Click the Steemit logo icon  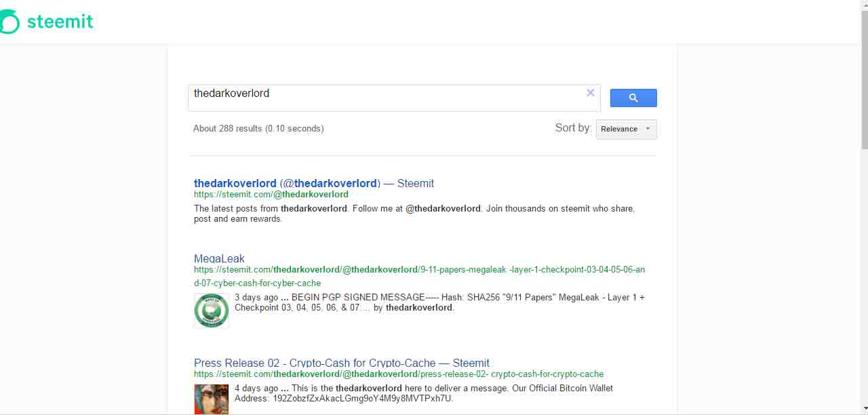point(9,22)
